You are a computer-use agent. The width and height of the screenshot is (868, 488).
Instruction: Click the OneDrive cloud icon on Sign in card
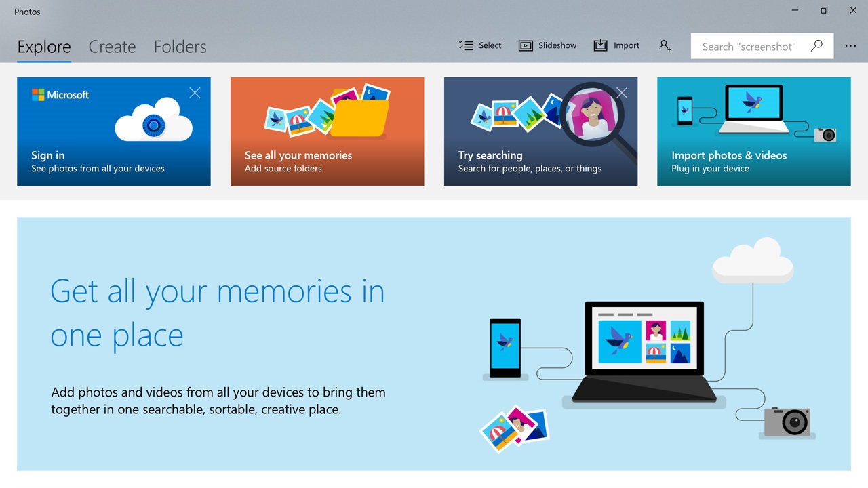pos(154,119)
